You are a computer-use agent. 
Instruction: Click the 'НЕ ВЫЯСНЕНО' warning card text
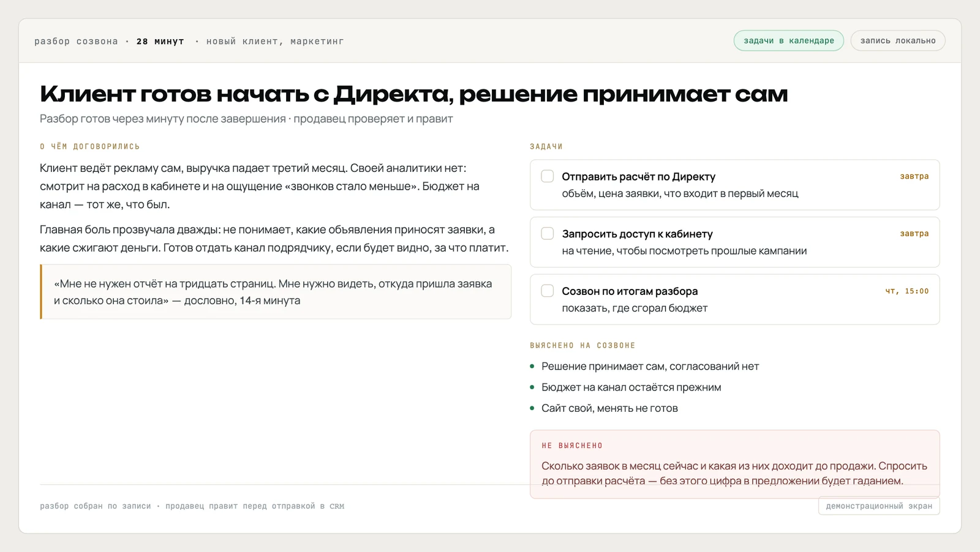[x=734, y=474]
